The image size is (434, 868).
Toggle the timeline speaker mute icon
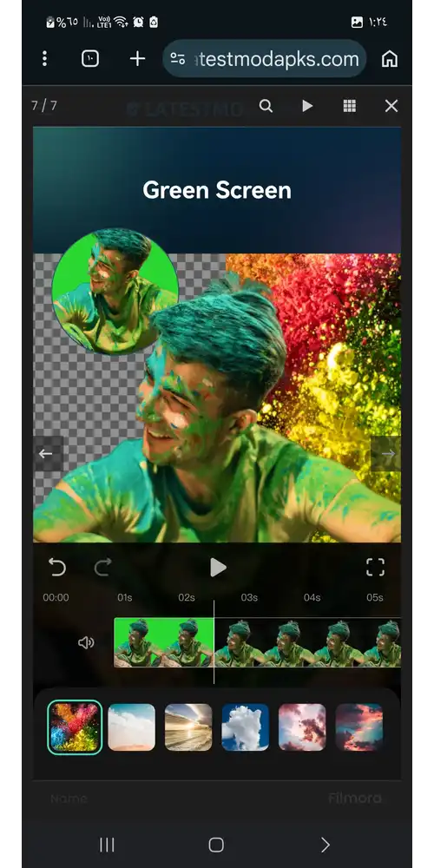click(x=86, y=642)
